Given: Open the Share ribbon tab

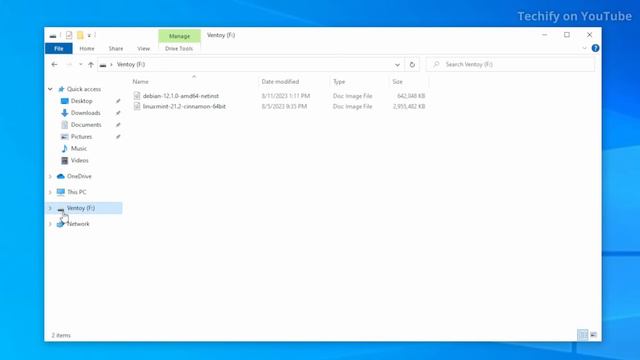Looking at the screenshot, I should click(x=116, y=49).
